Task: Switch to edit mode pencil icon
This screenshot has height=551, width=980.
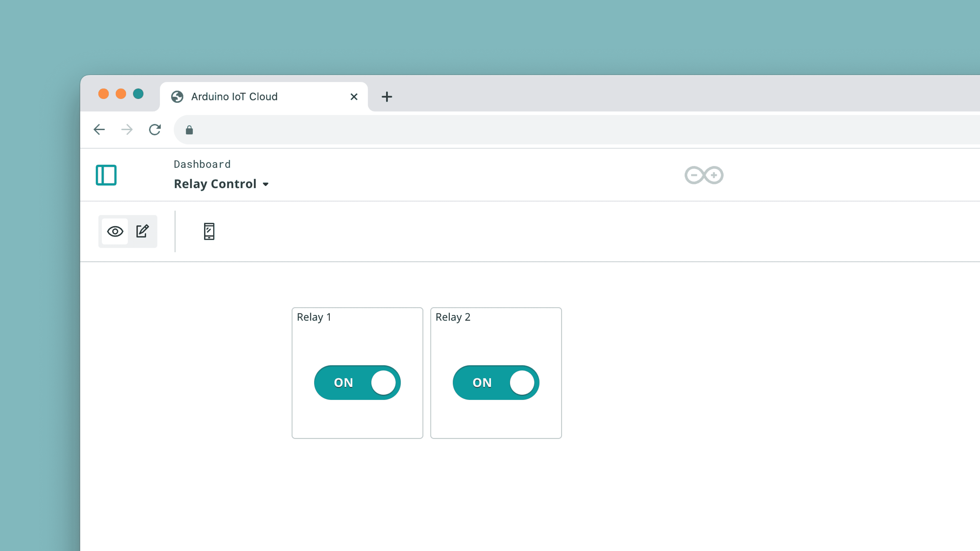Action: pyautogui.click(x=142, y=231)
